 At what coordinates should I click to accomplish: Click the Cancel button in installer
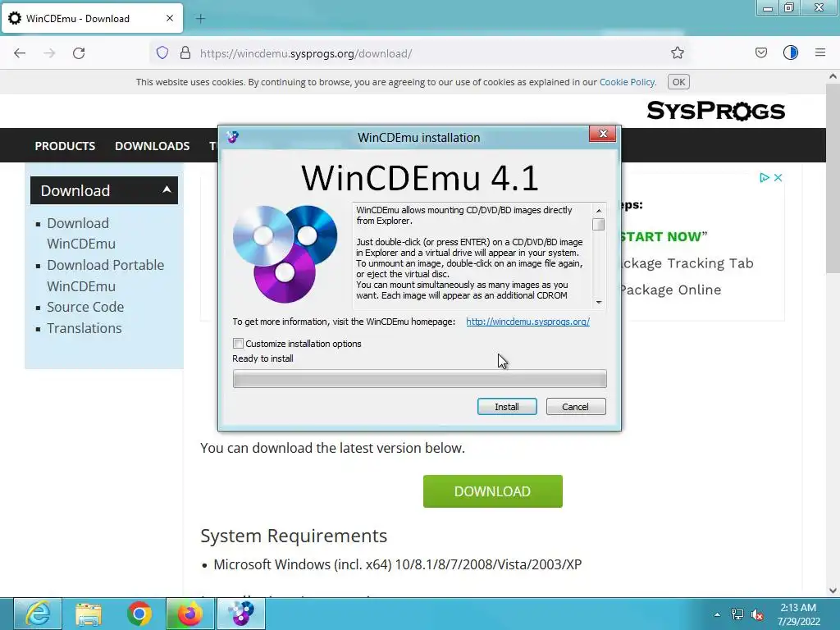coord(575,407)
